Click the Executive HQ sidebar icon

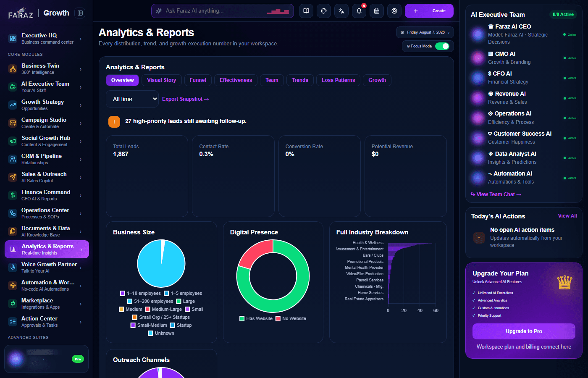pos(13,39)
